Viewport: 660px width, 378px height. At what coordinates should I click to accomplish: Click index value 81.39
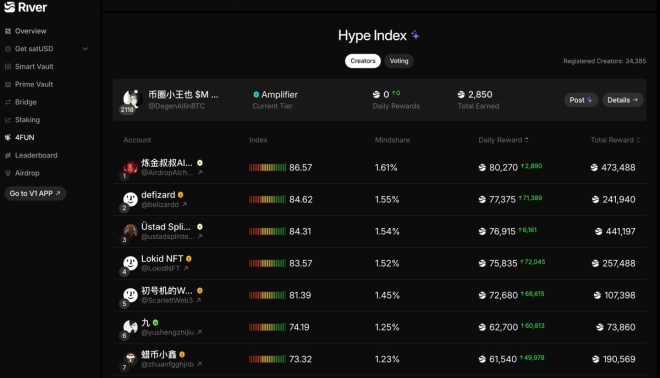(300, 295)
